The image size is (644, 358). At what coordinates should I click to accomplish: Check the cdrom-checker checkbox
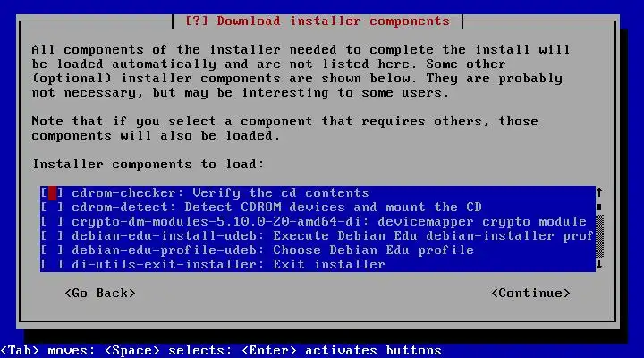(52, 192)
